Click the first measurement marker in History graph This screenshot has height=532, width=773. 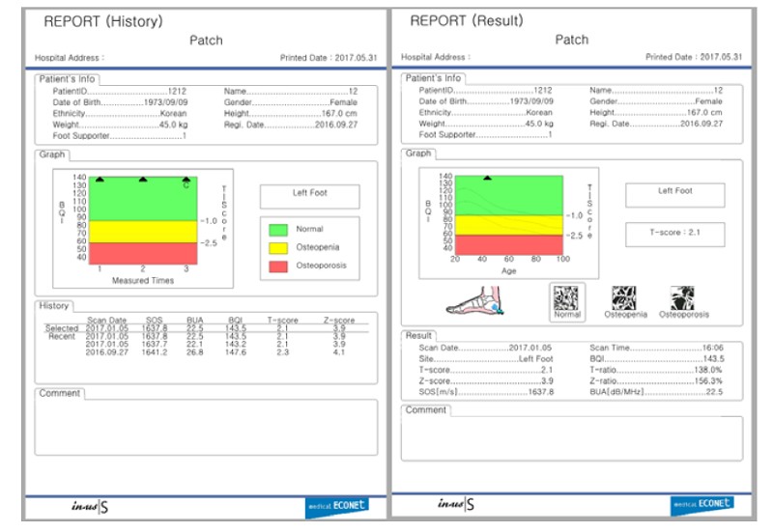pos(100,180)
